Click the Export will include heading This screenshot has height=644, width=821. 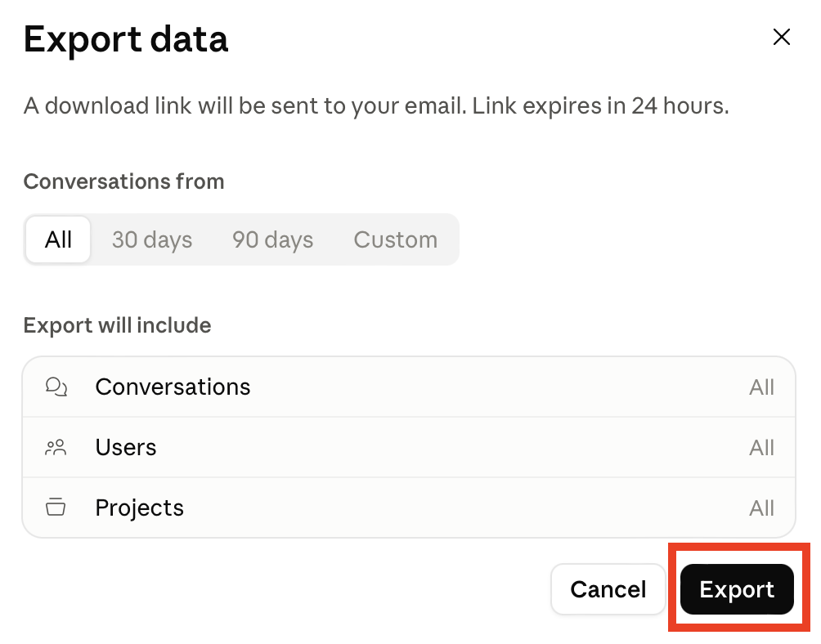[117, 325]
